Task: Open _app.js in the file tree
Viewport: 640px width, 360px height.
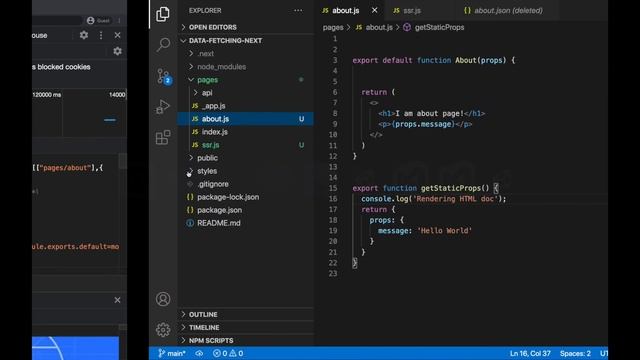Action: pos(245,106)
